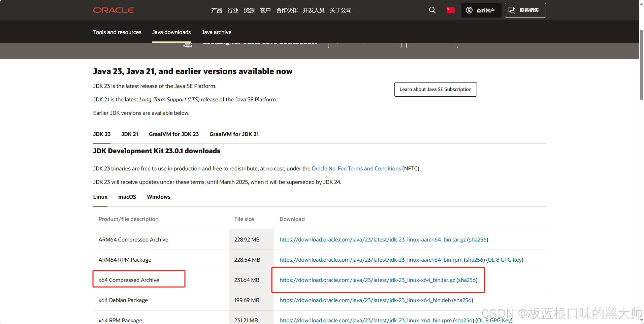
Task: Open the 产品 menu
Action: (x=217, y=10)
